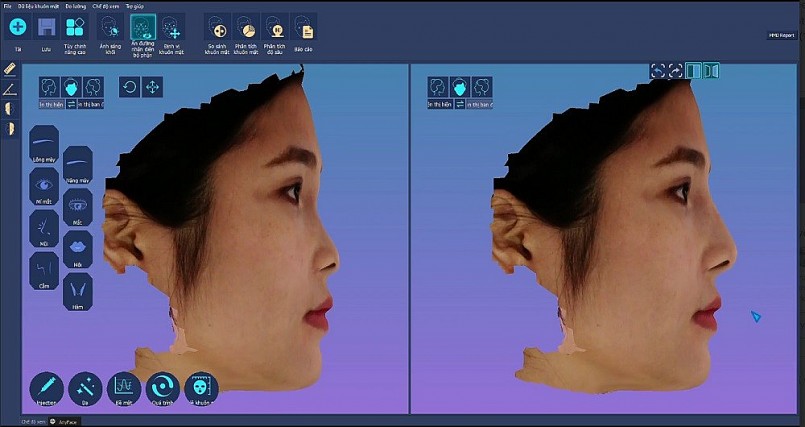The width and height of the screenshot is (805, 427).
Task: Click the MMD Report button
Action: 780,35
